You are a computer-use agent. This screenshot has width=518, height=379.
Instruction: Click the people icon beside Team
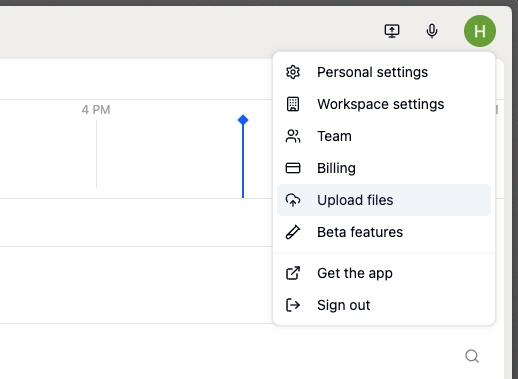[x=293, y=136]
